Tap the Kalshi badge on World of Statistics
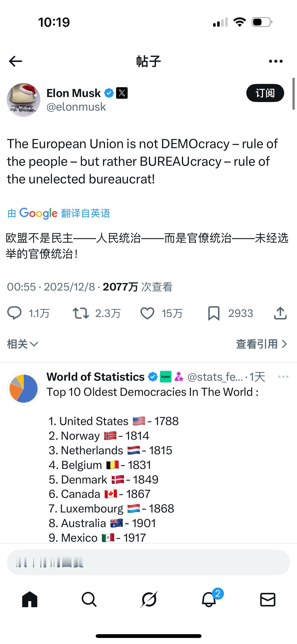 166,376
